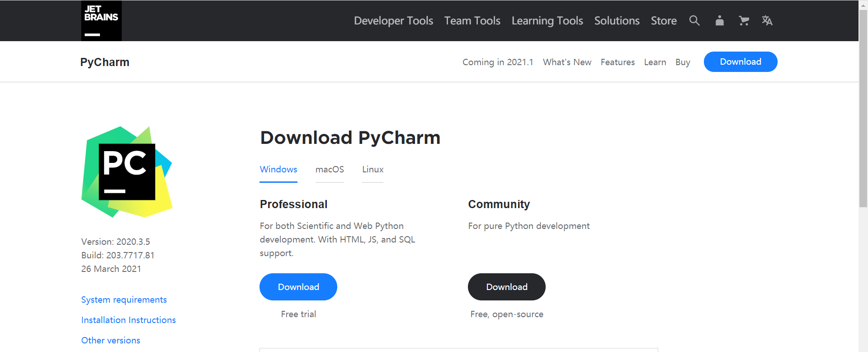868x352 pixels.
Task: Click 'For pure Python development' text
Action: tap(529, 226)
